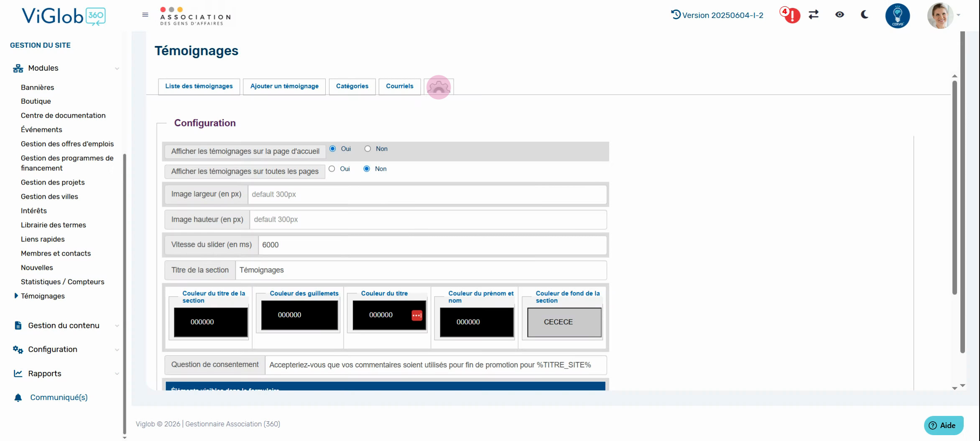The height and width of the screenshot is (441, 980).
Task: Pick Couleur du prénom et nom swatch
Action: 477,322
